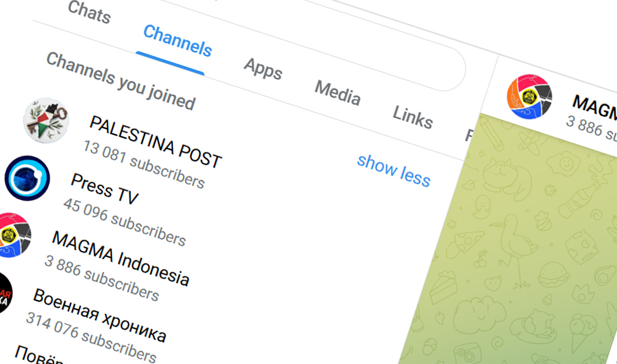Click Военная хроника channel avatar

4,293
